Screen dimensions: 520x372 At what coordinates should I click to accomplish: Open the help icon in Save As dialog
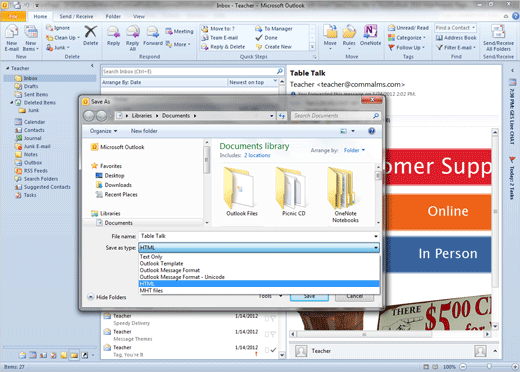point(372,131)
